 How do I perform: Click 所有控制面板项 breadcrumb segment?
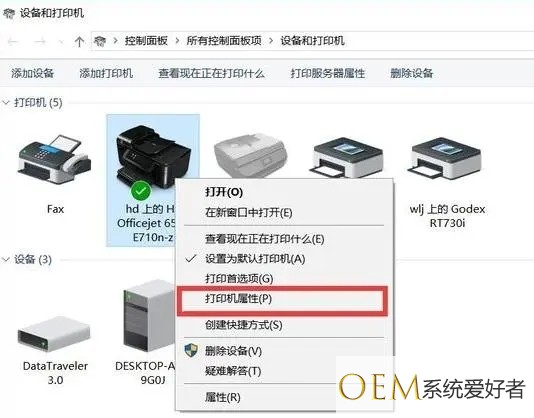[x=224, y=41]
